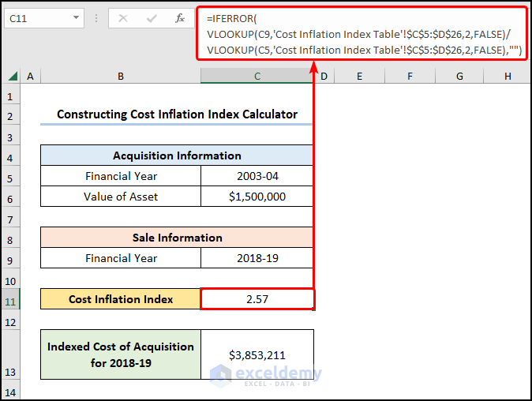This screenshot has width=532, height=401.
Task: Cancel the formula entry with the X icon
Action: point(123,17)
